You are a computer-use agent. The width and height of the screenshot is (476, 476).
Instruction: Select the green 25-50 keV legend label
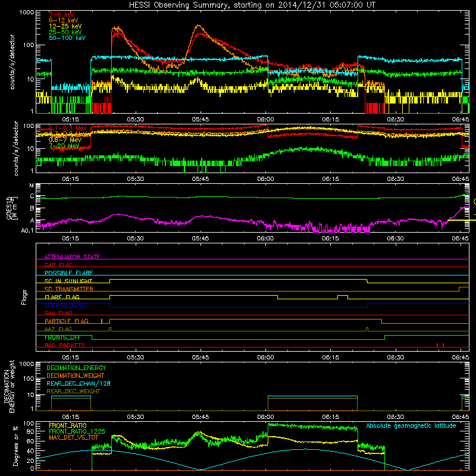pos(65,32)
